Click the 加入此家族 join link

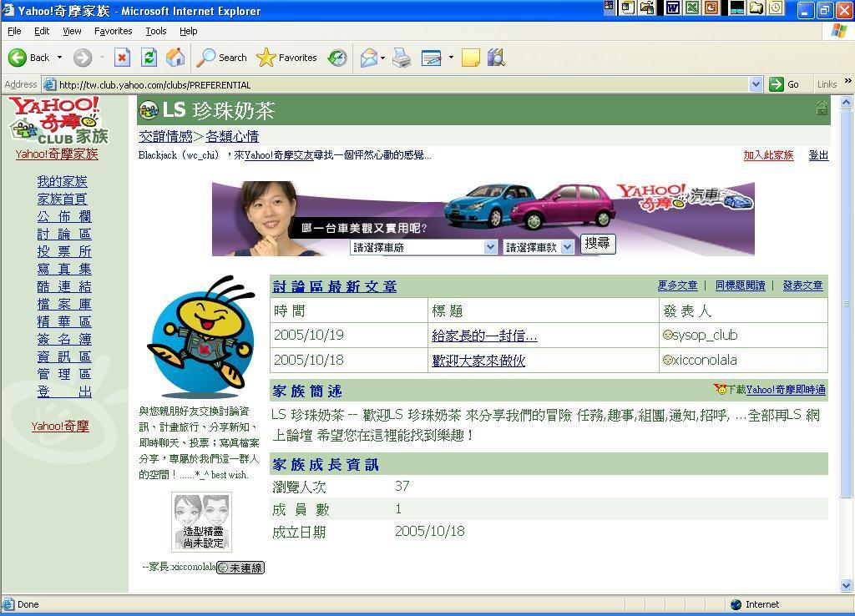(x=768, y=155)
